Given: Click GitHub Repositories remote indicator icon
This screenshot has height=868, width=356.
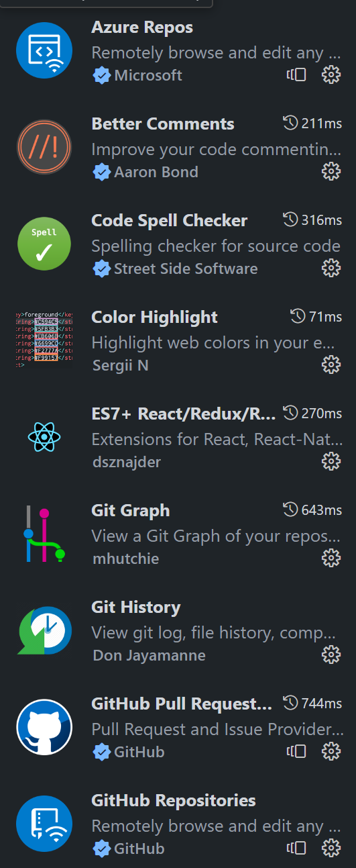Looking at the screenshot, I should click(297, 848).
